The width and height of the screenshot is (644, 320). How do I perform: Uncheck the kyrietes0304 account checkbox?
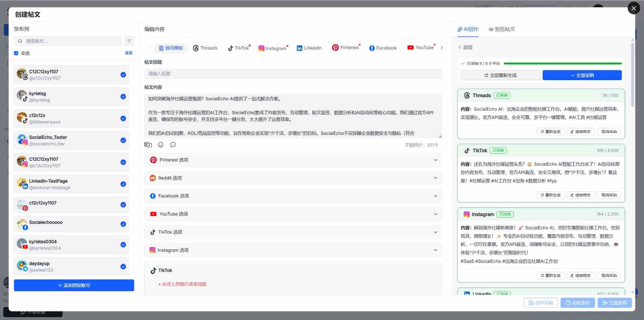click(x=123, y=245)
